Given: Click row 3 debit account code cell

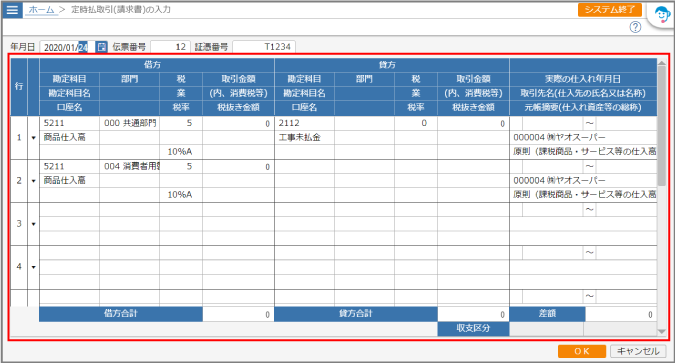Looking at the screenshot, I should pyautogui.click(x=69, y=210).
